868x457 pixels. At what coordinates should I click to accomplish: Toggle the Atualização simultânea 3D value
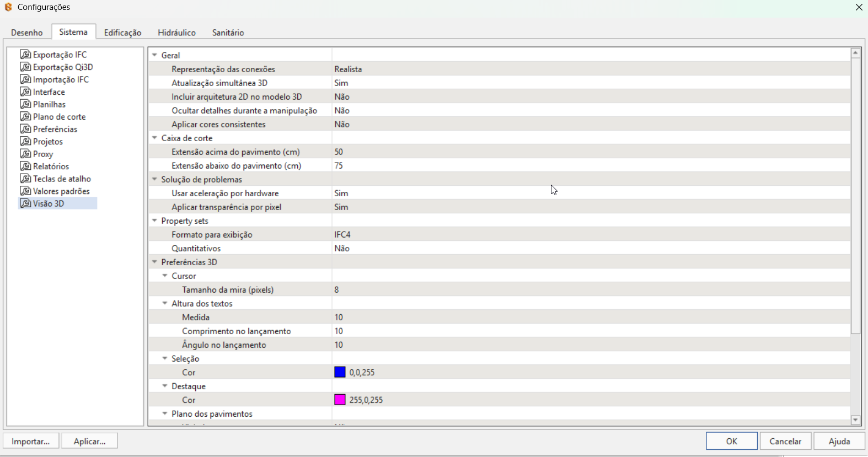click(341, 83)
